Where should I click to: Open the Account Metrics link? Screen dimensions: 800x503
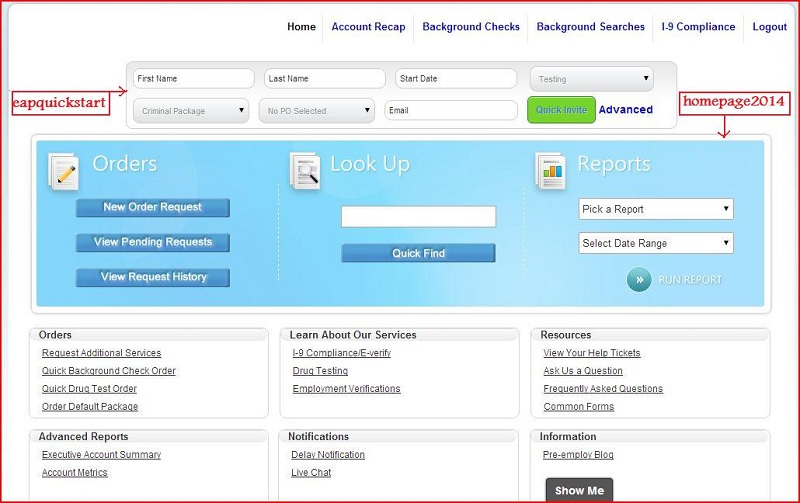coord(74,472)
